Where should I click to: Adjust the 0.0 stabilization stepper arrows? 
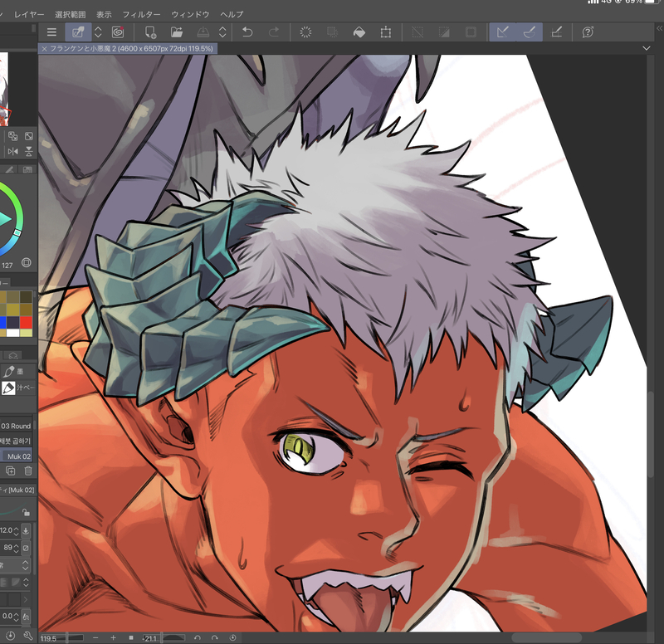[x=16, y=616]
